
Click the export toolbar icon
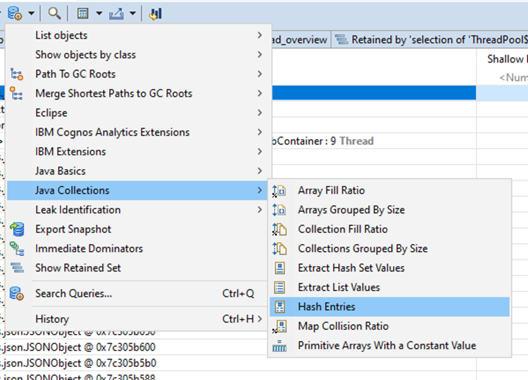point(116,13)
